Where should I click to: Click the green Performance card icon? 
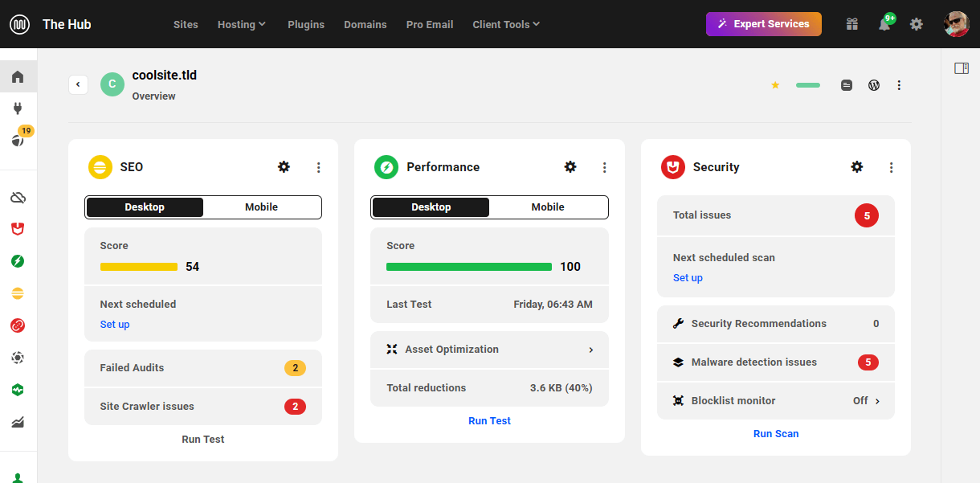[x=386, y=167]
